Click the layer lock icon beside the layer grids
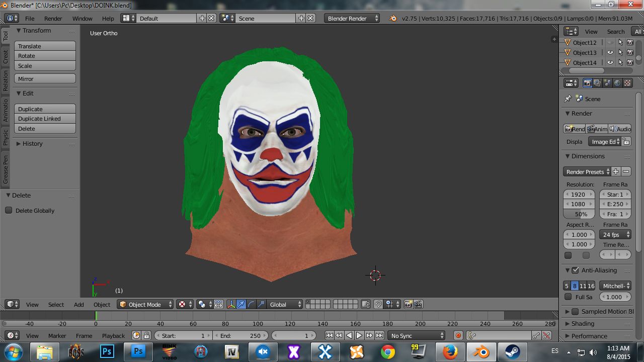 [366, 304]
